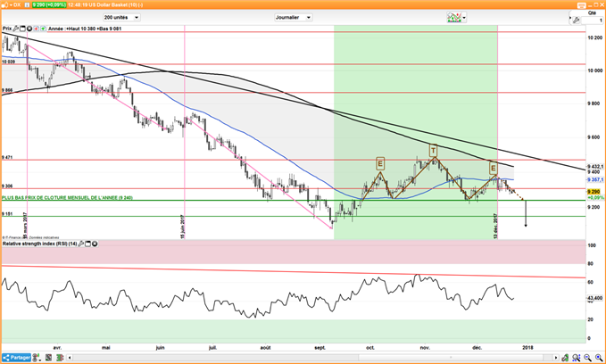This screenshot has width=606, height=364.
Task: Click the green chart icon at bottom right
Action: (566, 358)
